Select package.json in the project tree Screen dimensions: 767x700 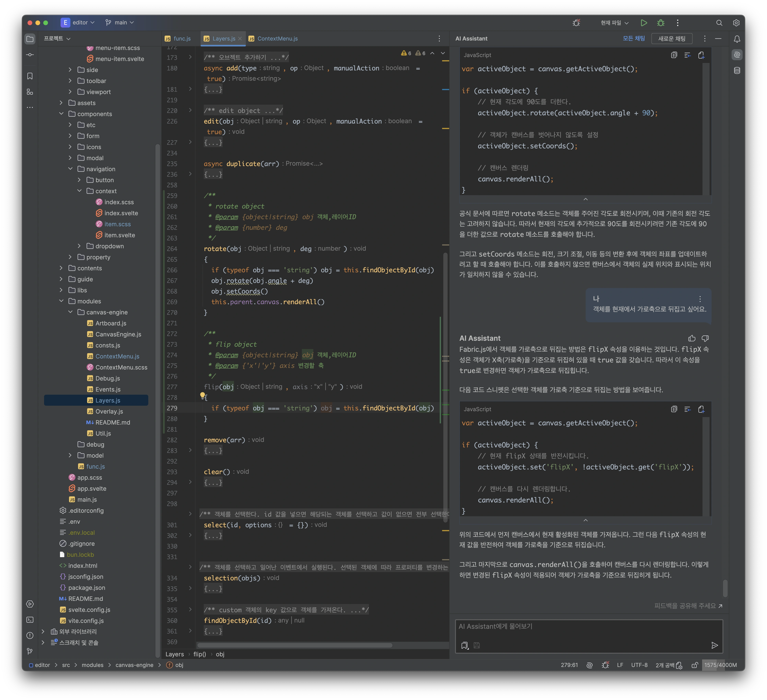[x=86, y=588]
